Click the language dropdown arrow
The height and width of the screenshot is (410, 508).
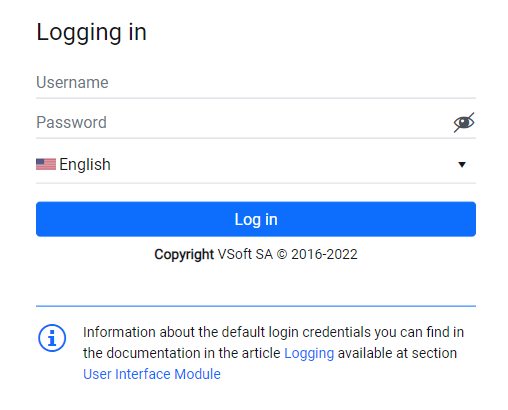[462, 165]
